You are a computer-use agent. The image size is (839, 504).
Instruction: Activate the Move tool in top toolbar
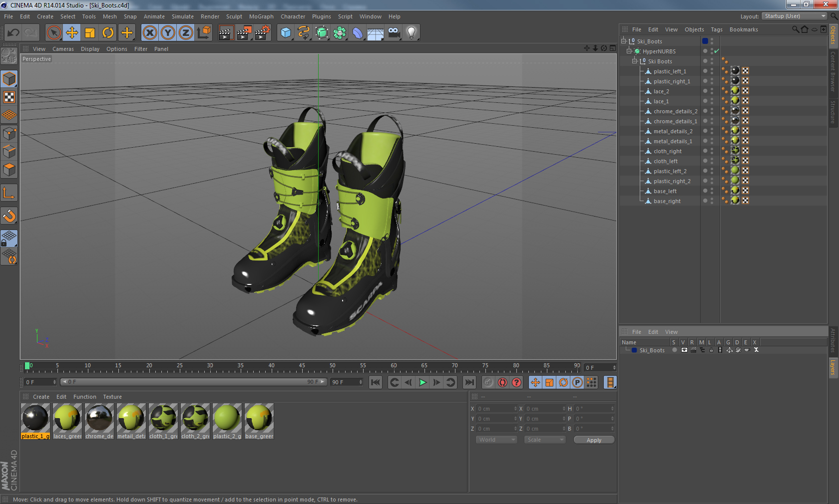(x=72, y=33)
